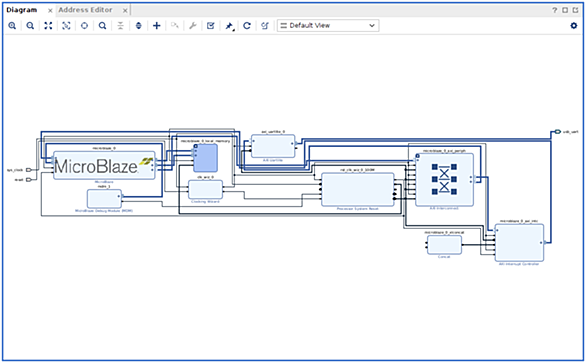The image size is (586, 364).
Task: Switch to the Address Editor tab
Action: tap(85, 10)
